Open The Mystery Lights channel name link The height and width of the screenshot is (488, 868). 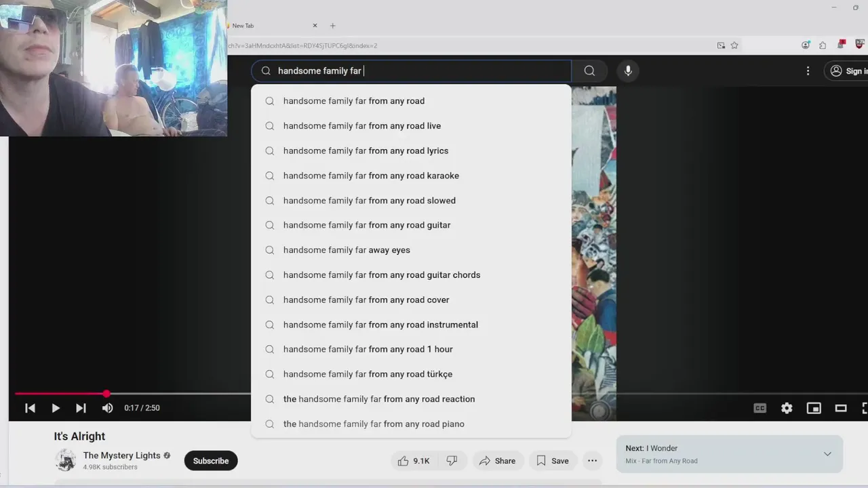point(122,455)
